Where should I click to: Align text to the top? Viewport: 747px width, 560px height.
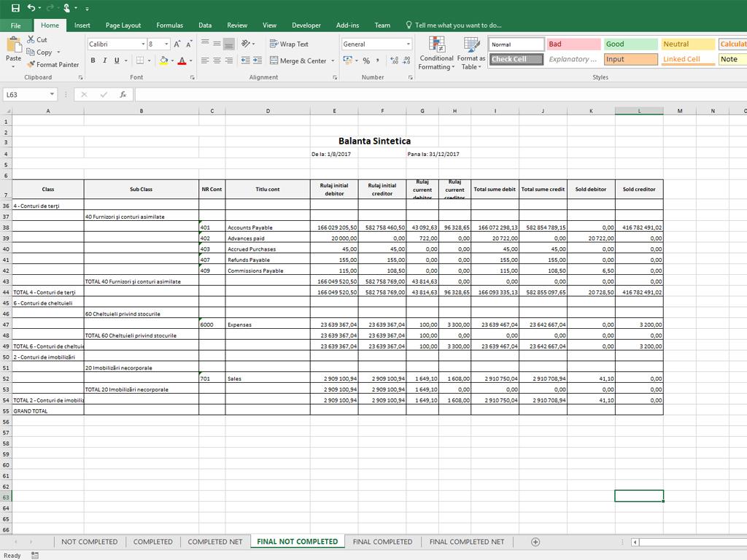[x=205, y=44]
